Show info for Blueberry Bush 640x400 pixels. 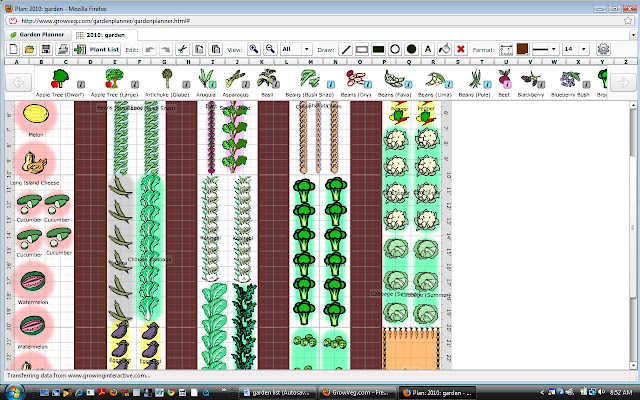[x=586, y=84]
